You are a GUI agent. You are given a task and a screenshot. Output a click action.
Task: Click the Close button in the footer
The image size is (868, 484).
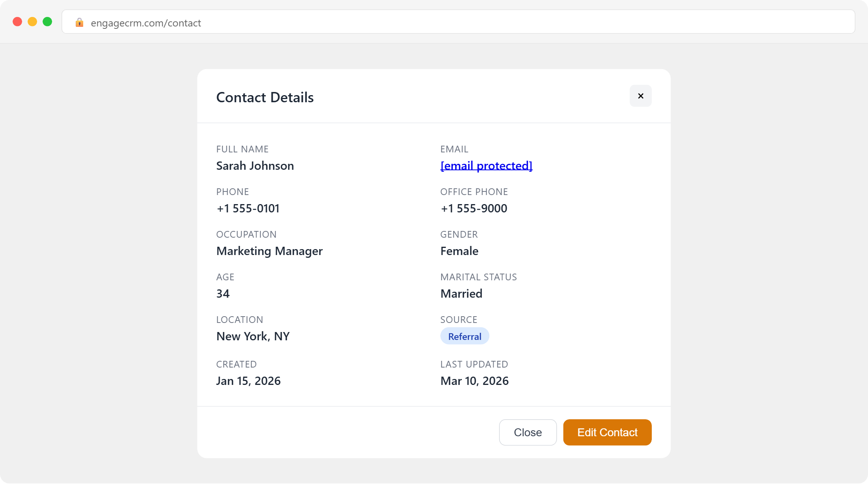tap(528, 432)
